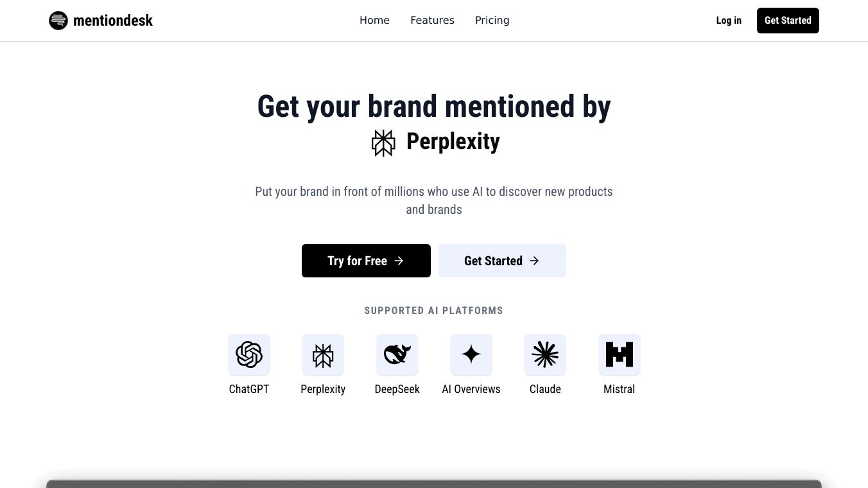
Task: Click the ChatGPT label under its icon
Action: 249,389
